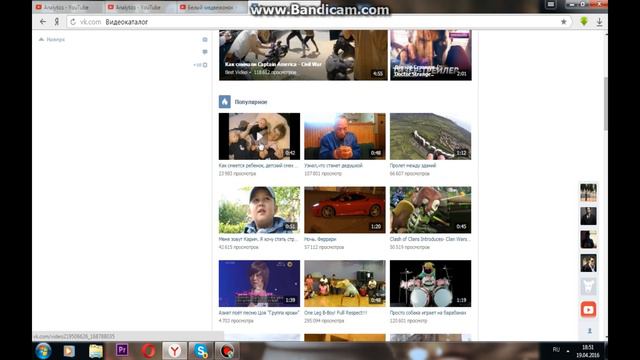The width and height of the screenshot is (640, 360).
Task: Open the browser downloads arrow
Action: [599, 22]
